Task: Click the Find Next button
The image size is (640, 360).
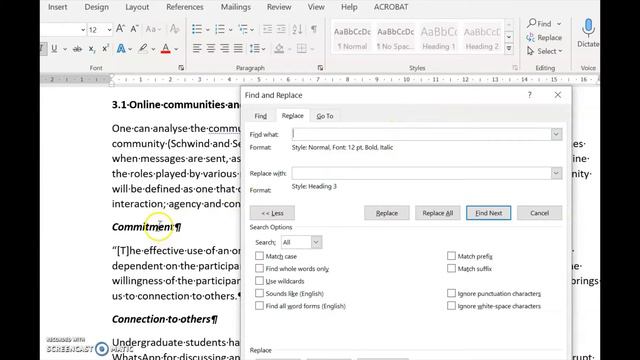Action: coord(489,213)
